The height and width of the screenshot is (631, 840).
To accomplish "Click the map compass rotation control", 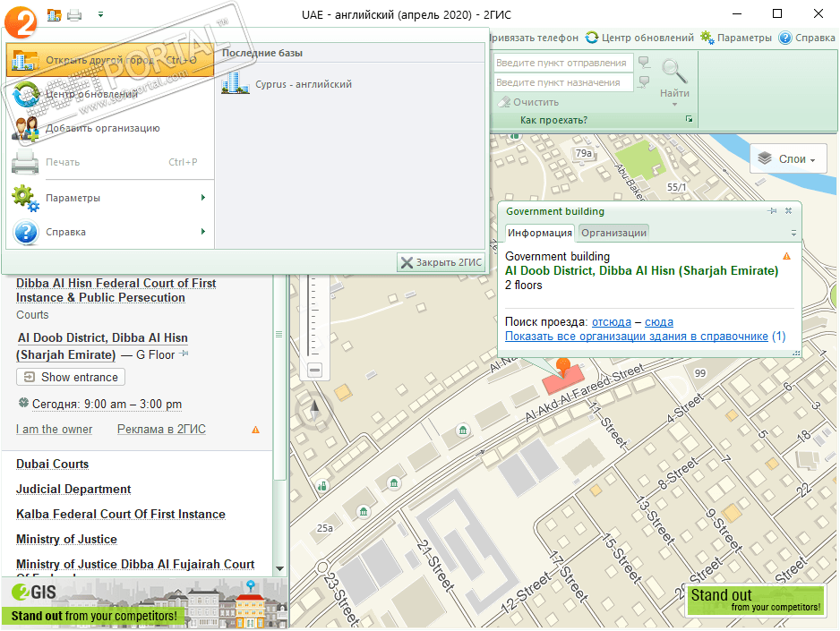I will pos(314,411).
